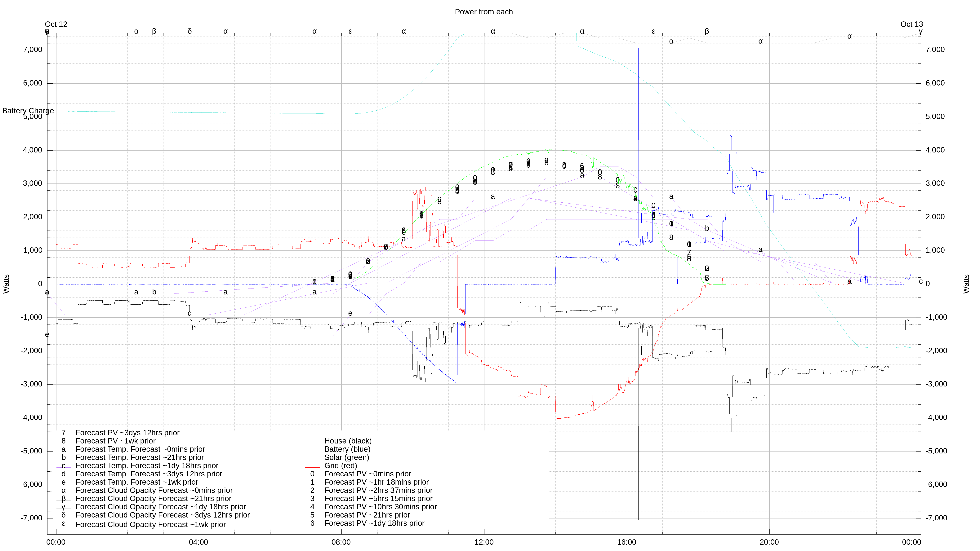Click 'Forecast Cloud Opacity Forecast ~0mins prior' entry
The image size is (980, 551).
point(154,491)
